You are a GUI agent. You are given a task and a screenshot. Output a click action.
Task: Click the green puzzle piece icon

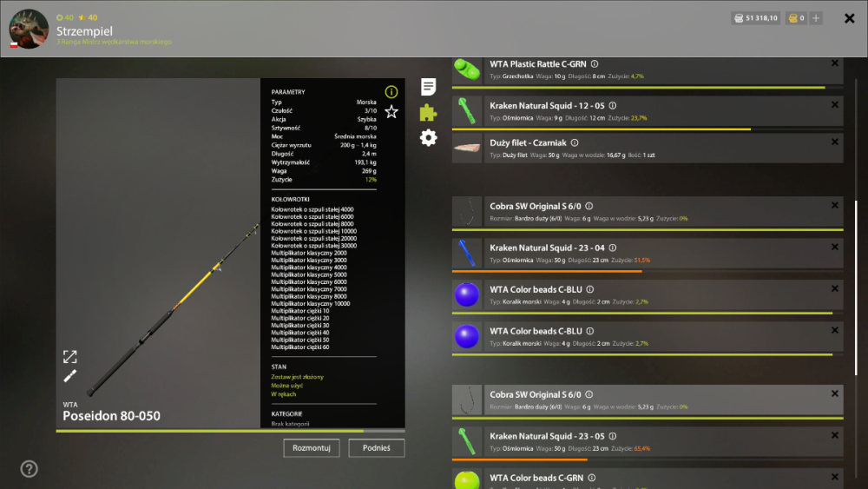428,112
